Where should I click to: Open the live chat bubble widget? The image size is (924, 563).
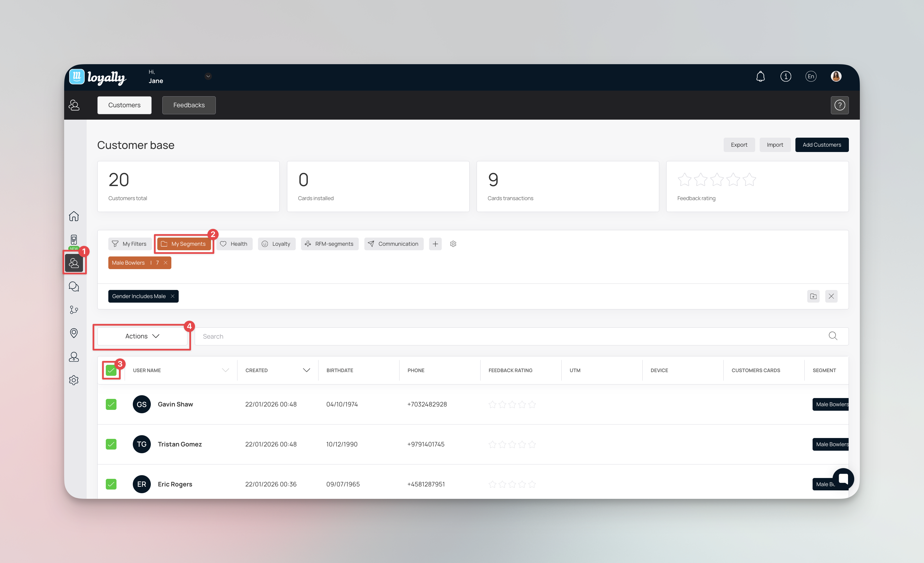click(843, 479)
